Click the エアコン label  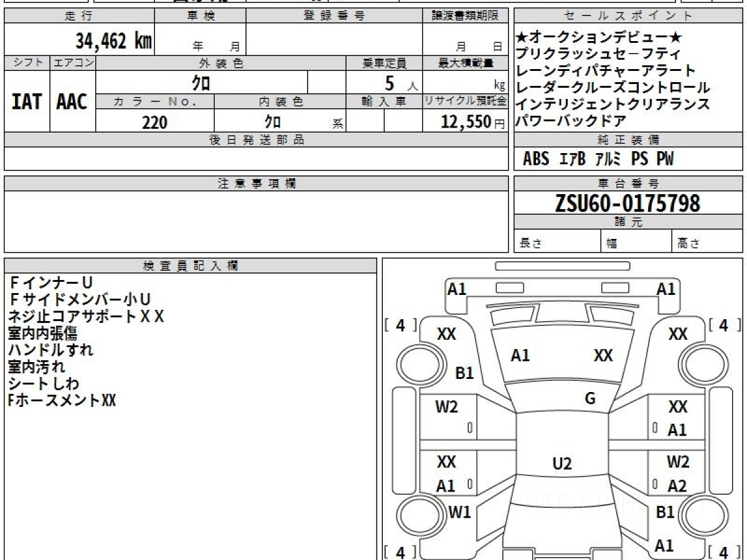coord(72,63)
